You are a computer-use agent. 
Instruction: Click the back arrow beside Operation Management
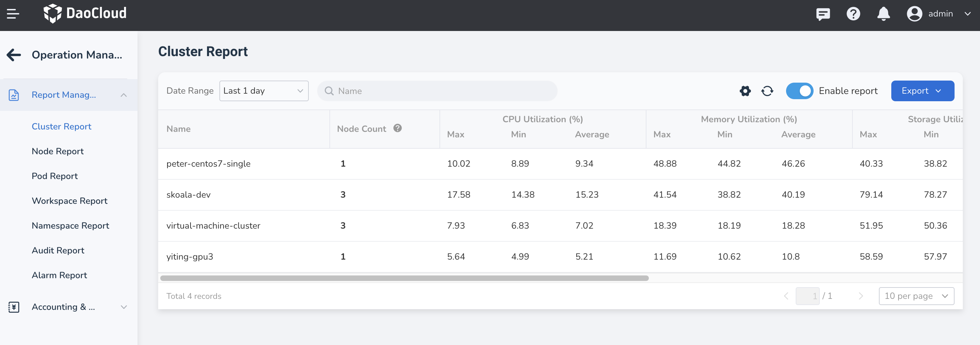tap(14, 55)
